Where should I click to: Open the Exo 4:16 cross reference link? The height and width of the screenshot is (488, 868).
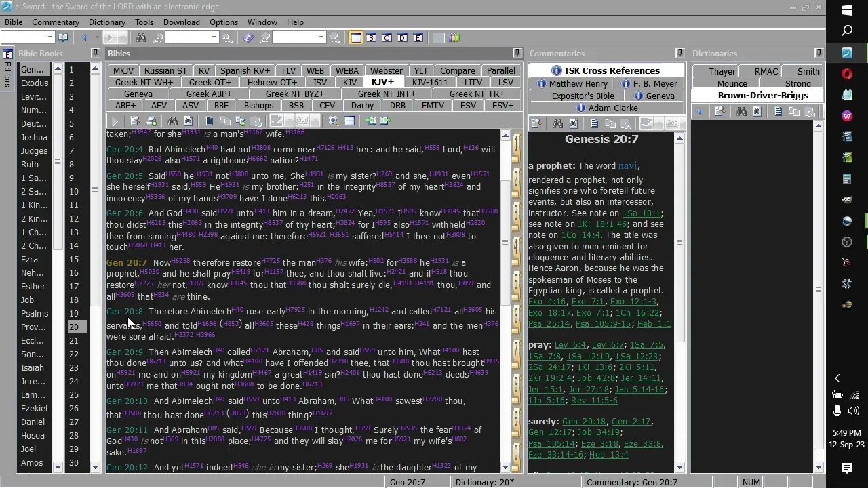pyautogui.click(x=547, y=302)
